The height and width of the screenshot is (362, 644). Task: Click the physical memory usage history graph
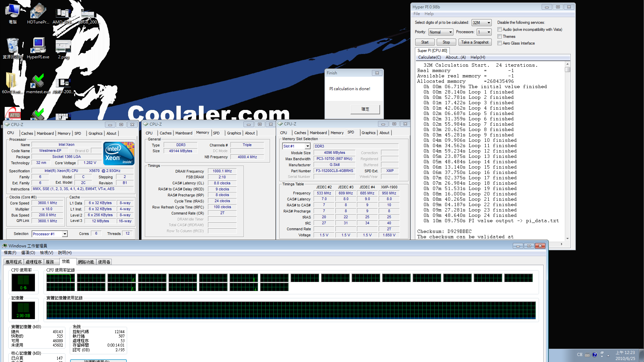tap(291, 310)
